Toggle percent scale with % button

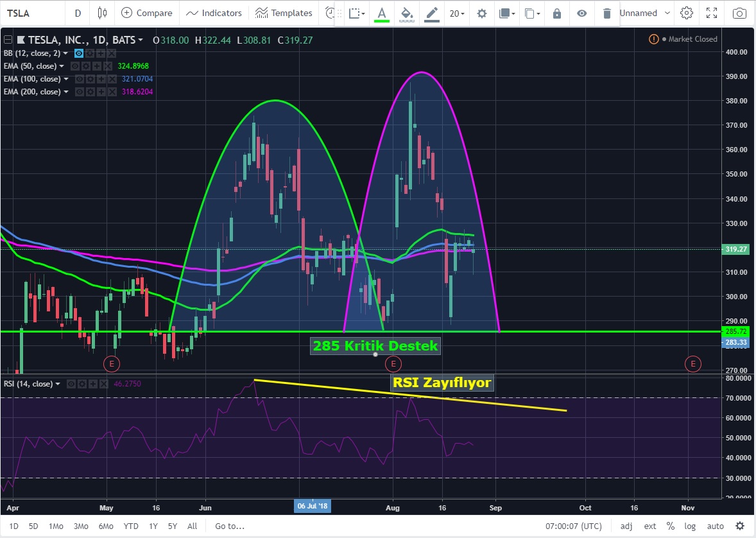[670, 526]
